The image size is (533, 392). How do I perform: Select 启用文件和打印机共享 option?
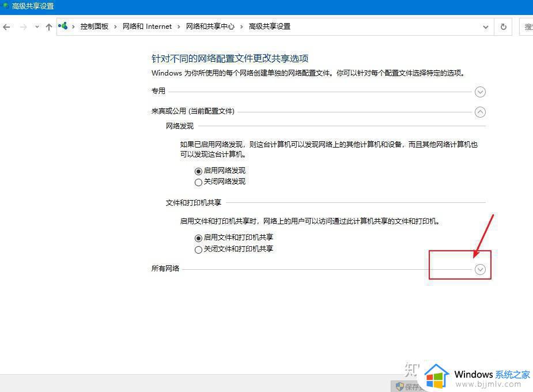(x=199, y=238)
